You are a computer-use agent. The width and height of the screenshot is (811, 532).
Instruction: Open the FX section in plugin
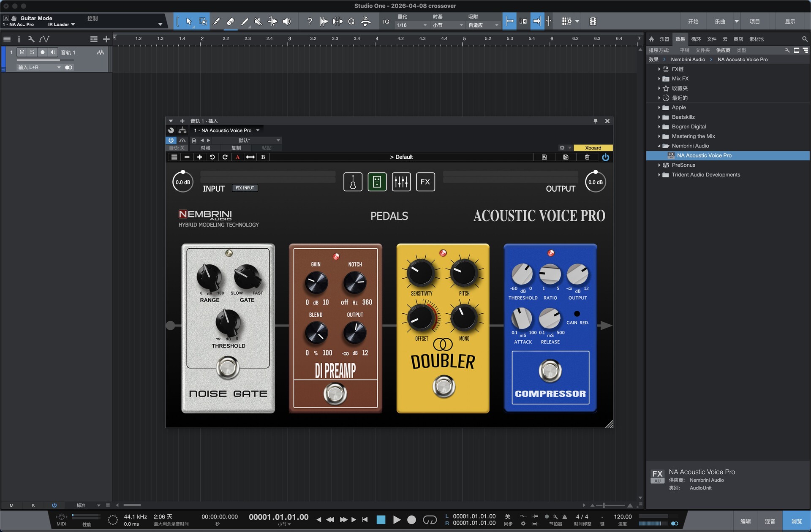coord(425,182)
